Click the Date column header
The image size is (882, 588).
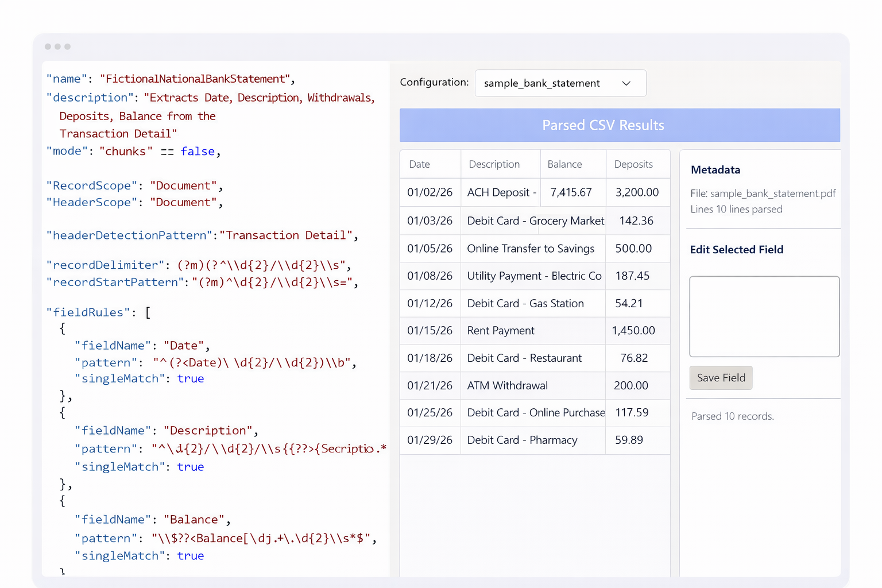[x=420, y=164]
